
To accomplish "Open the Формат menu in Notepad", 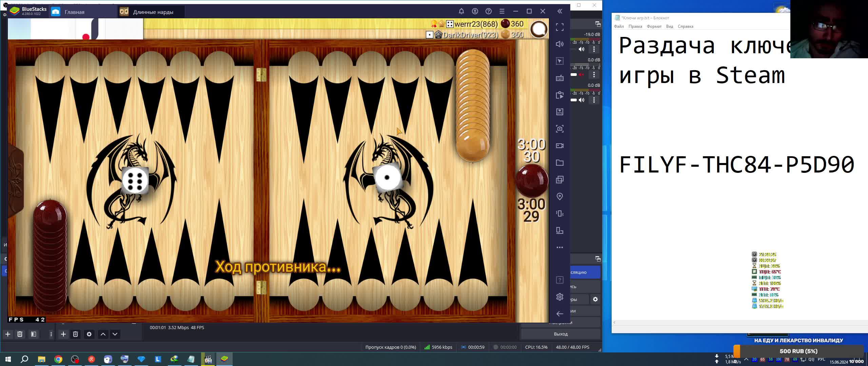I will [654, 26].
